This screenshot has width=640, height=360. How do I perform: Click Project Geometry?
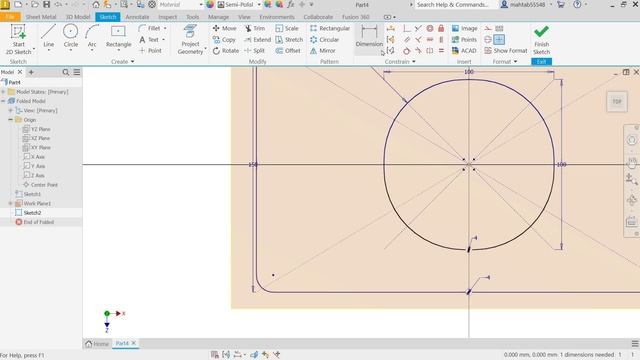point(190,39)
